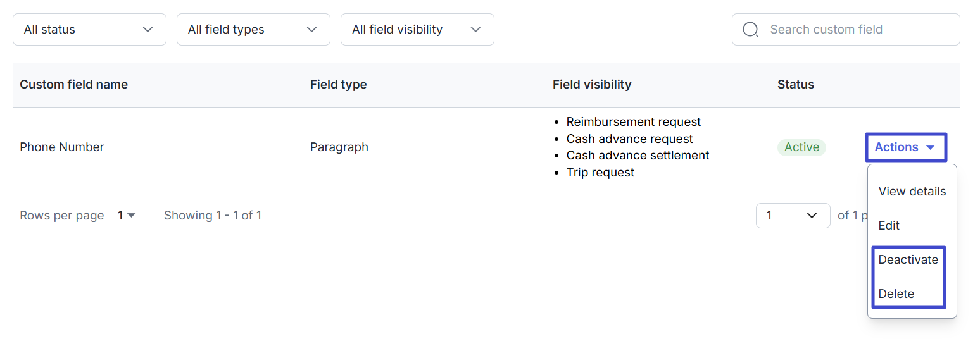This screenshot has width=980, height=339.
Task: Click the magnifier icon in the search box
Action: tap(750, 30)
